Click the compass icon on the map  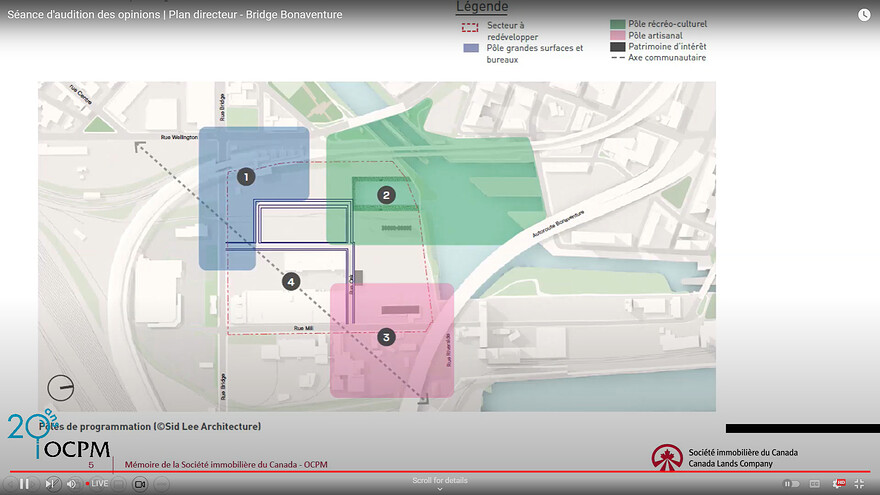click(61, 387)
